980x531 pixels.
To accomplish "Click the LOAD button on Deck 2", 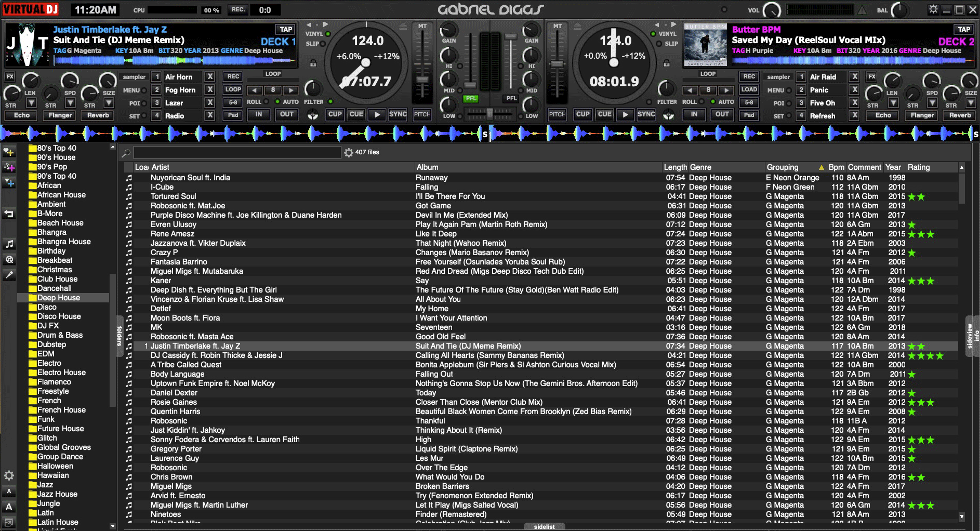I will [x=749, y=89].
